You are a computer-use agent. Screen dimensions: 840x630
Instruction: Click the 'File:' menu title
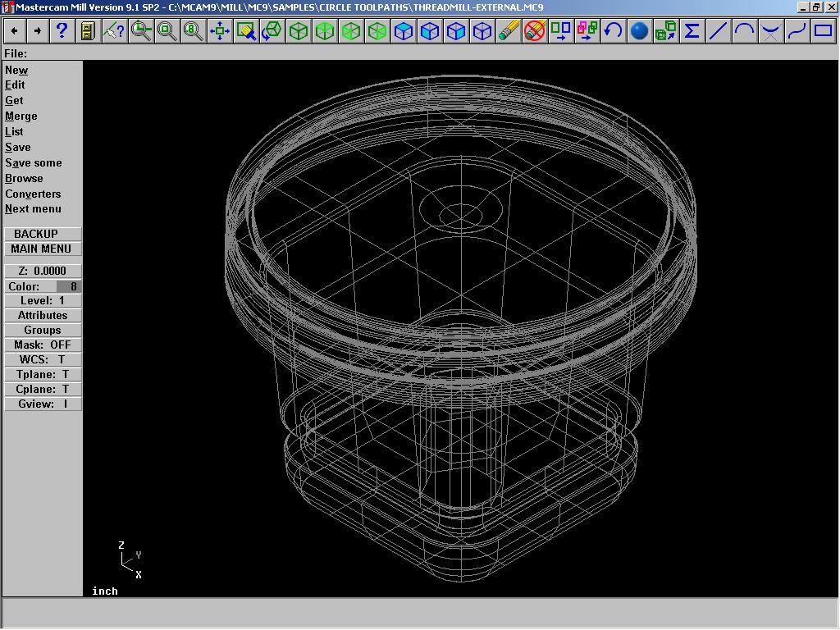click(x=16, y=53)
